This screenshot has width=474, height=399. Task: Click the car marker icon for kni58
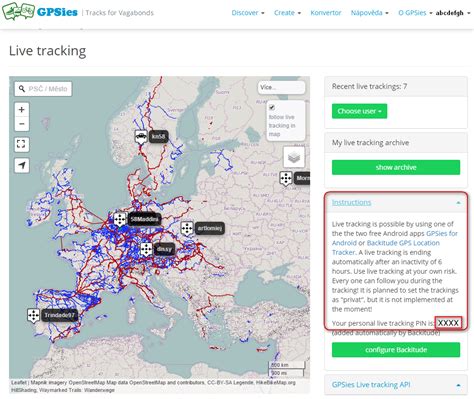point(141,137)
